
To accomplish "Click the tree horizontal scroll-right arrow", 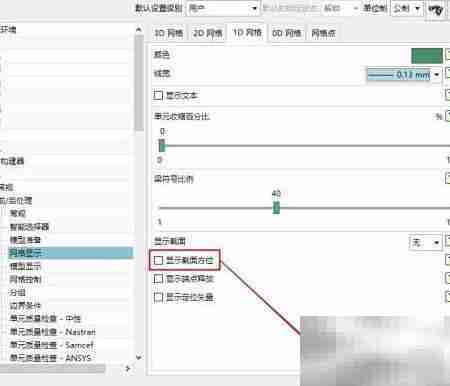I will pos(128,368).
